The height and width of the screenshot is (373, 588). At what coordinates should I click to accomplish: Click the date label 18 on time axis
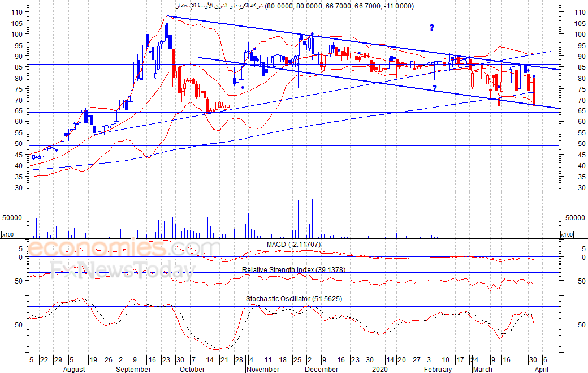[x=283, y=360]
